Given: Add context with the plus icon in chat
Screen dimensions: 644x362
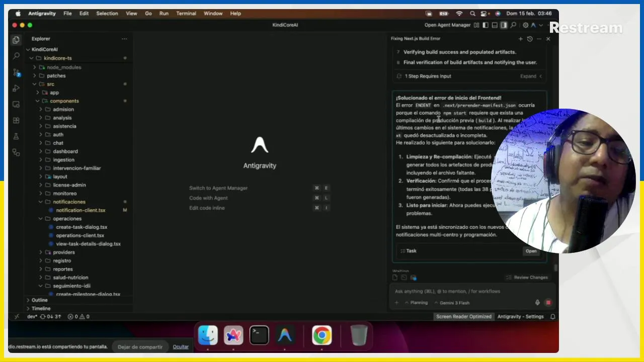Looking at the screenshot, I should tap(396, 303).
